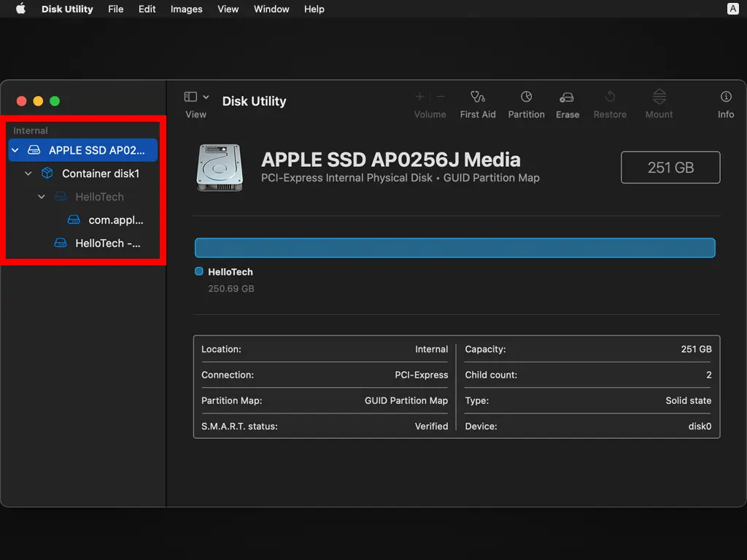Collapse the APPLE SSD disk tree
747x560 pixels.
pyautogui.click(x=15, y=150)
